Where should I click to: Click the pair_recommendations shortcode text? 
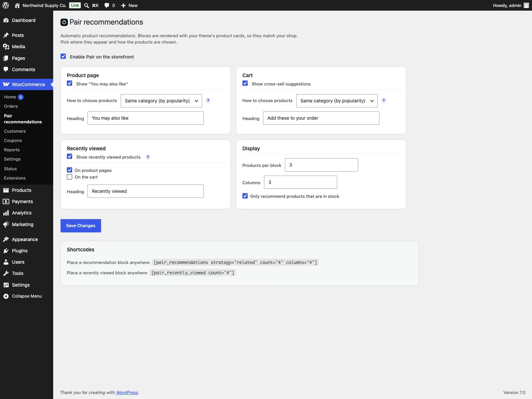tap(235, 262)
